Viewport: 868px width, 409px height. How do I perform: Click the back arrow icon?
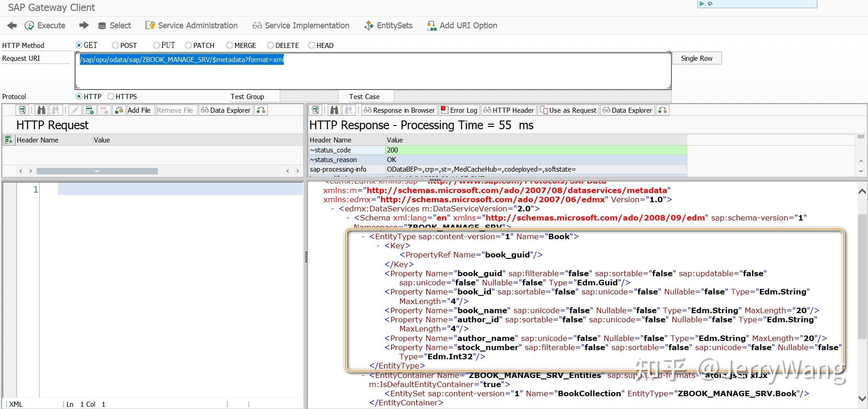pos(12,26)
